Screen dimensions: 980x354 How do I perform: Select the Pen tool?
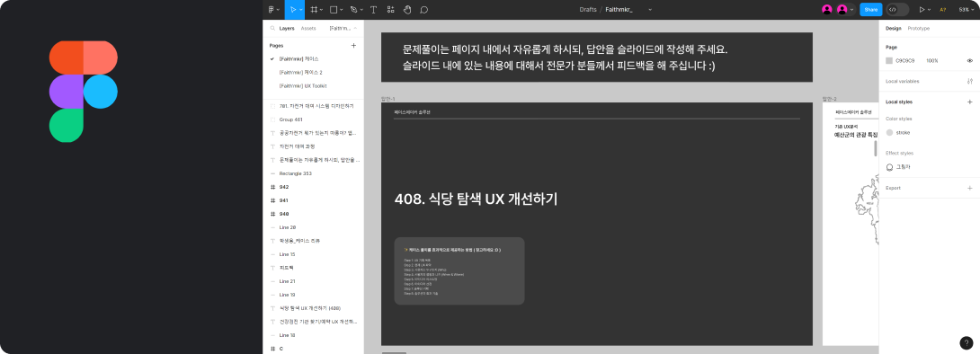(x=353, y=9)
